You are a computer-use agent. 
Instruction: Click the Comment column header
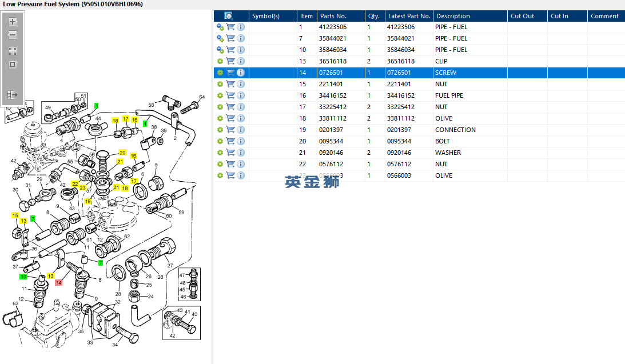coord(606,16)
